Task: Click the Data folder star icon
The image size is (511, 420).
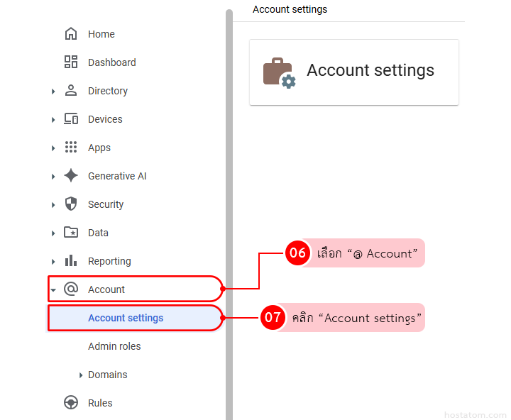Action: coord(71,233)
